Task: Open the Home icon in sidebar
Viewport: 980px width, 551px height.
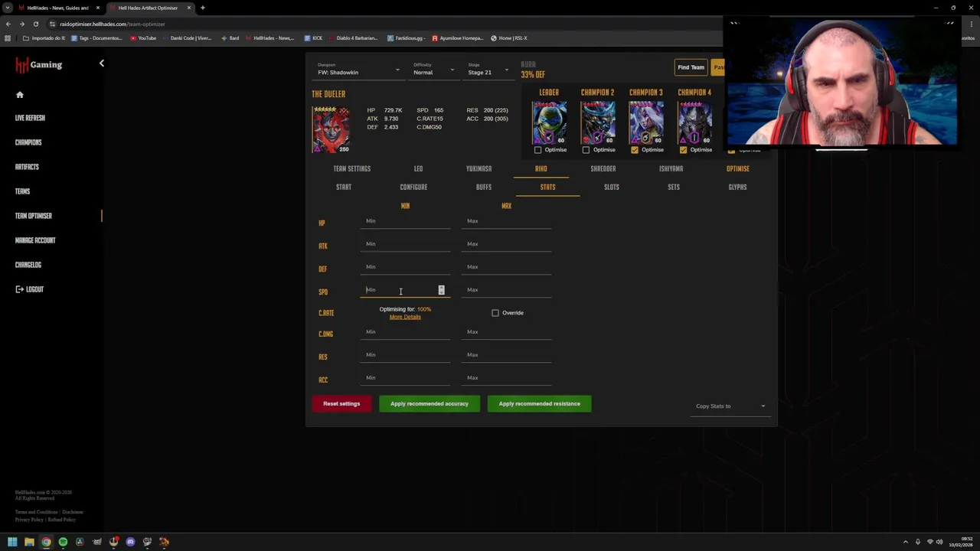Action: [20, 95]
